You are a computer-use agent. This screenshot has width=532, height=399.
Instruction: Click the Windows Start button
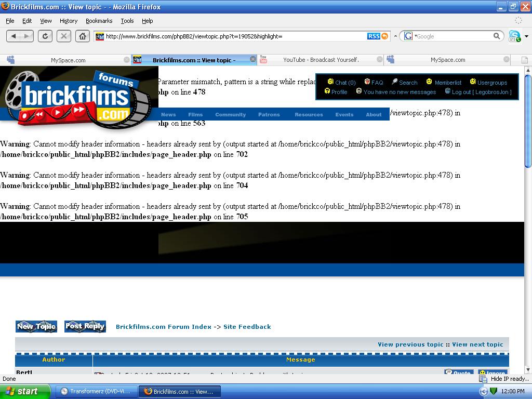(25, 391)
